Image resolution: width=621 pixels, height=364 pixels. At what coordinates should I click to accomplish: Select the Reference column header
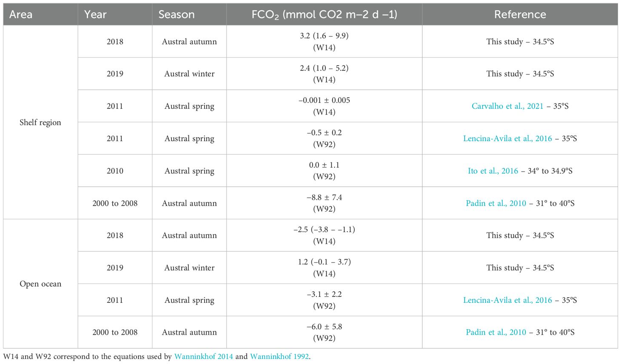(520, 14)
